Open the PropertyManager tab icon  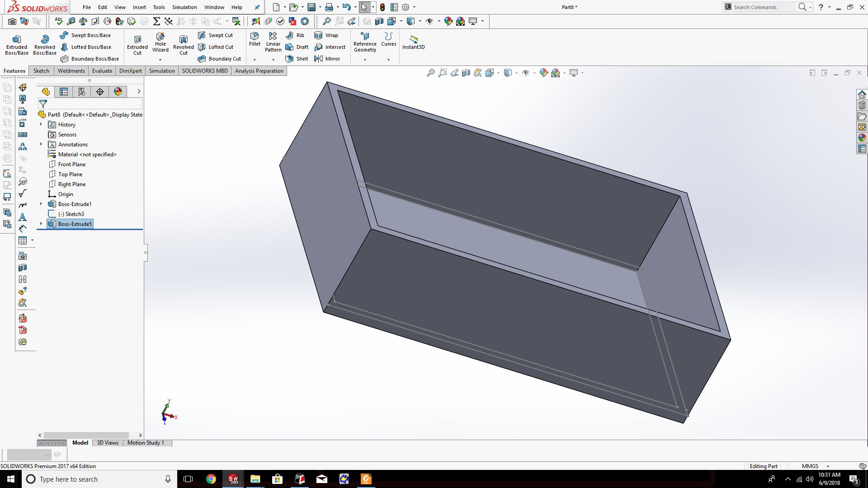[64, 92]
